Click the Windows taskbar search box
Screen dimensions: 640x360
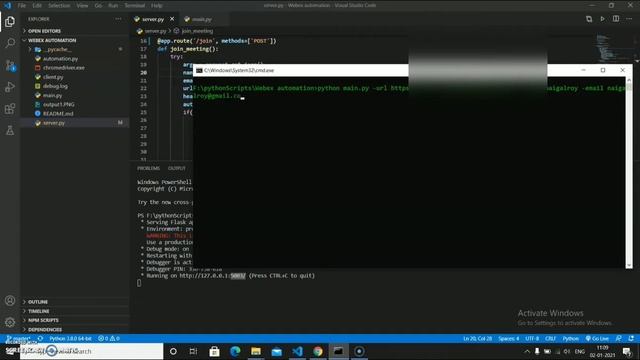[x=91, y=351]
